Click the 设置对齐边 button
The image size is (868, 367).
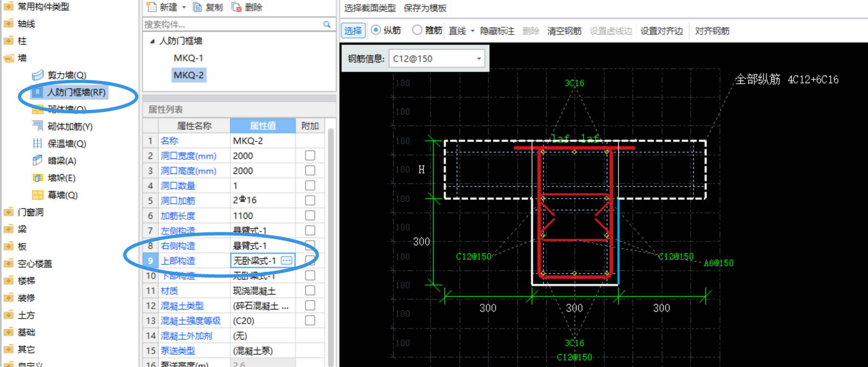click(661, 31)
